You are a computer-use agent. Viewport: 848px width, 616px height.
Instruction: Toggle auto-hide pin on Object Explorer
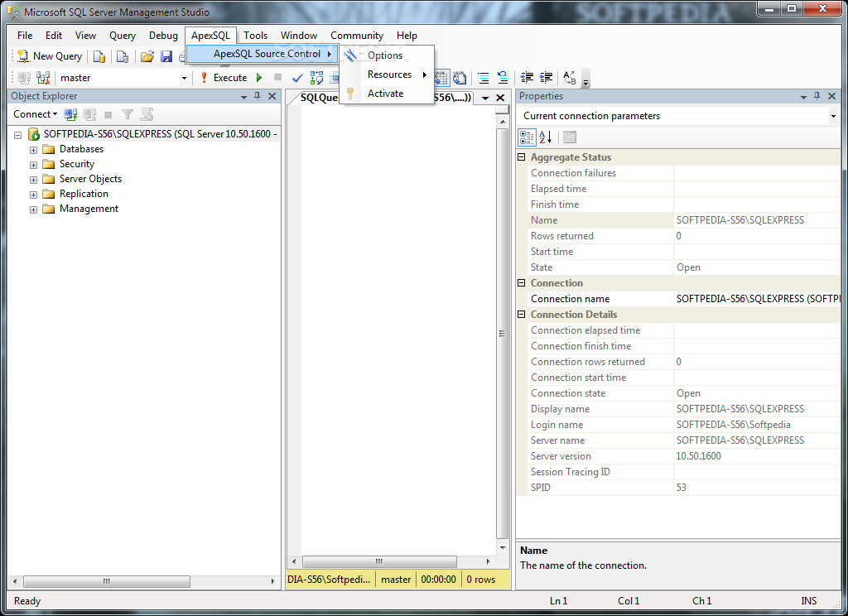click(258, 96)
